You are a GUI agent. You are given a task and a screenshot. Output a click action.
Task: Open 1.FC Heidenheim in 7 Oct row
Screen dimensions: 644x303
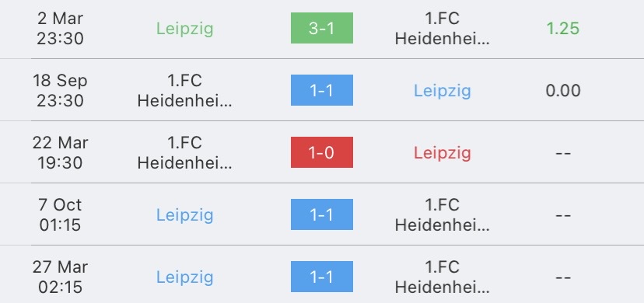443,215
